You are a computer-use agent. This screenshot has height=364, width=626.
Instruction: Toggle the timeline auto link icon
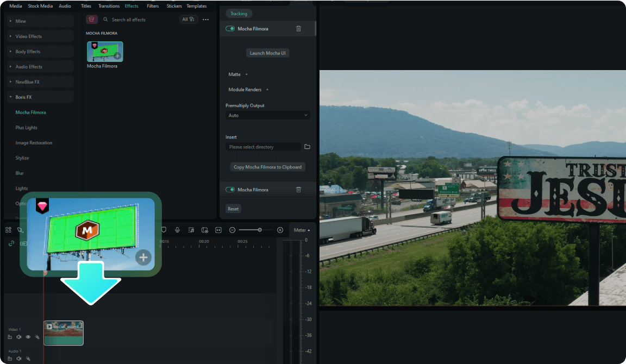11,243
